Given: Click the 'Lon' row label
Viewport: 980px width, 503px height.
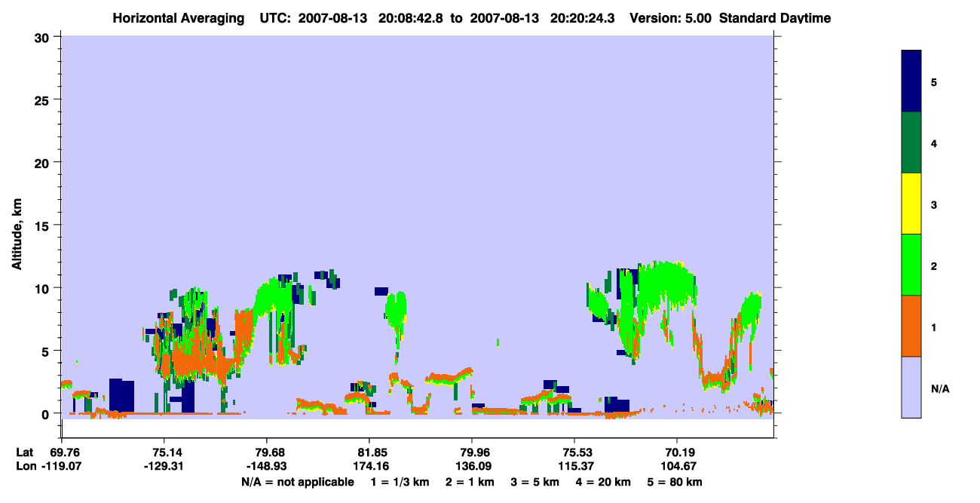Looking at the screenshot, I should tap(26, 467).
